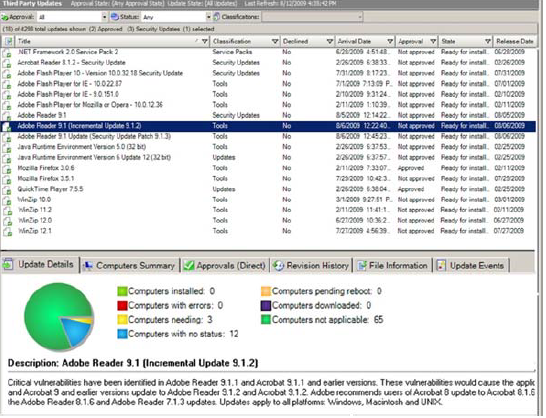
Task: Click icon for Flash Player IE 9.0.151.0
Action: [7, 95]
